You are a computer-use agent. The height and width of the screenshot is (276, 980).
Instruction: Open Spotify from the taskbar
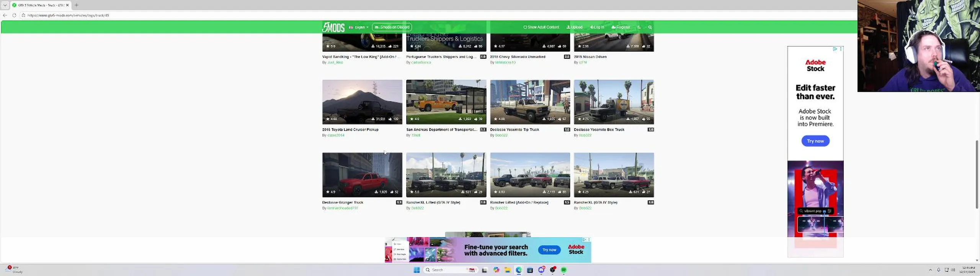[563, 270]
